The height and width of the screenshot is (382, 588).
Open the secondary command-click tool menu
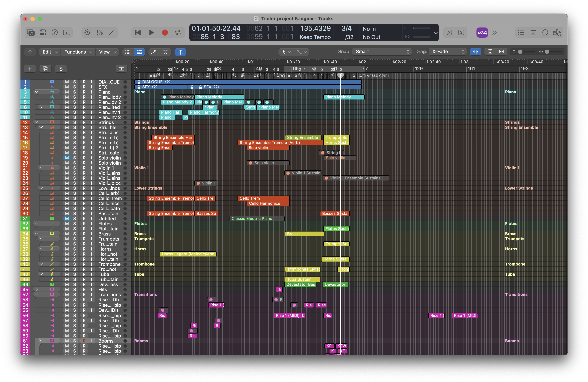302,52
